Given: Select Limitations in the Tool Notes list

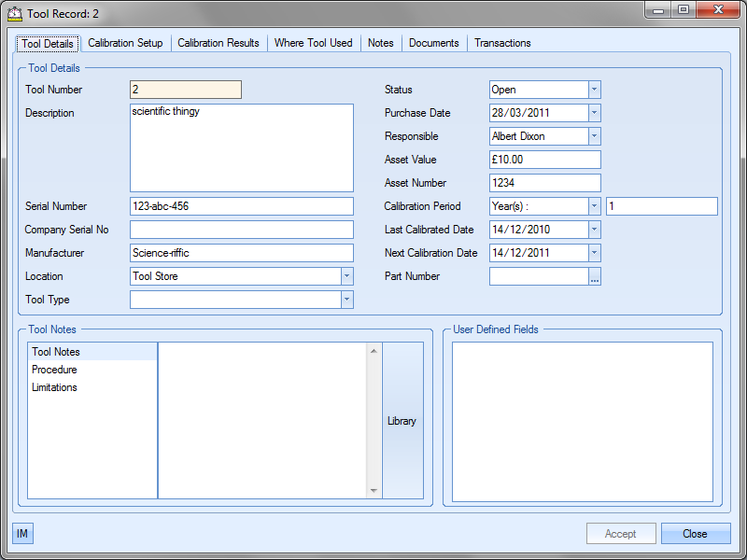Looking at the screenshot, I should tap(54, 387).
